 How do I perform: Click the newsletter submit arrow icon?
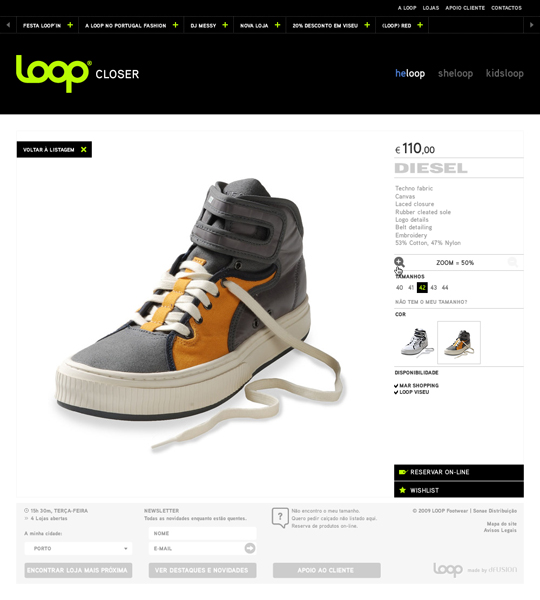pyautogui.click(x=250, y=548)
